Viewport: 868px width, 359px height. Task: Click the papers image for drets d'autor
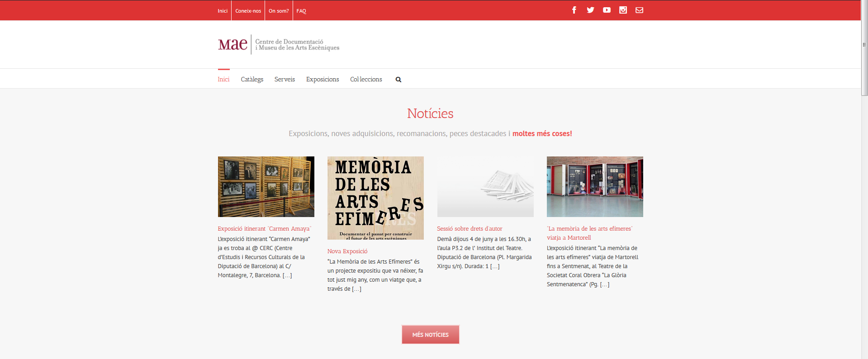[x=485, y=187]
